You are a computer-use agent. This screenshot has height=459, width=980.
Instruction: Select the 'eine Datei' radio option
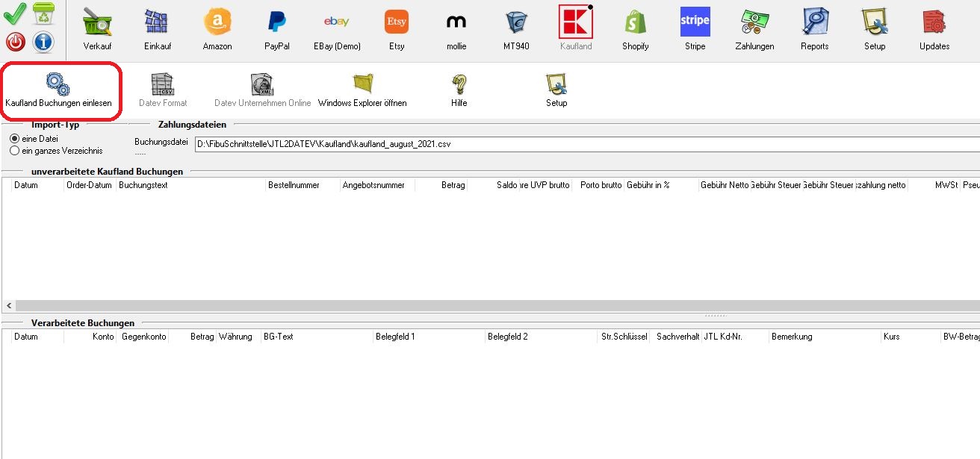coord(15,139)
